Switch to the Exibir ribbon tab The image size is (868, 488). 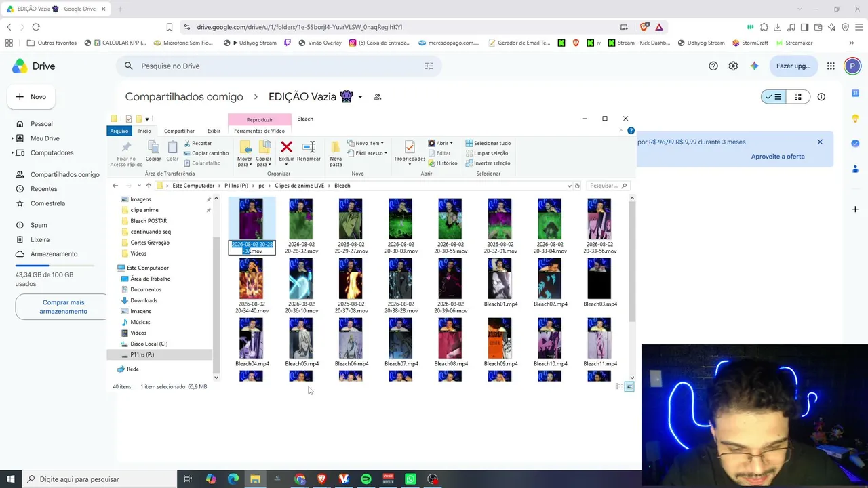214,131
